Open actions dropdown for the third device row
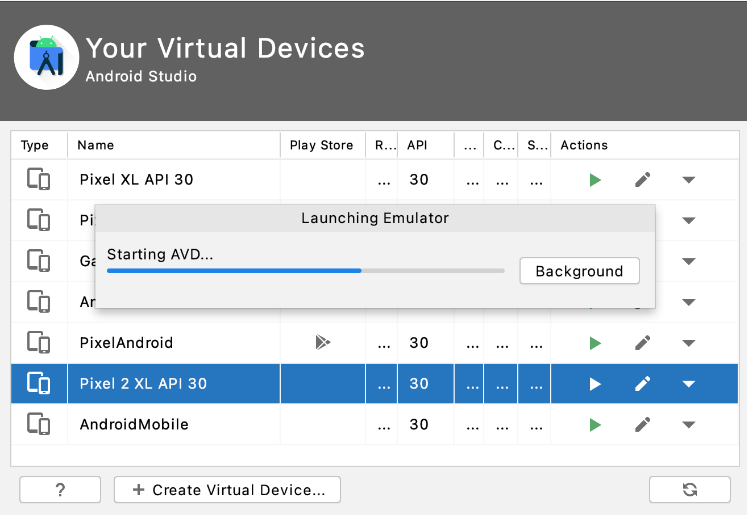Viewport: 747px width, 515px height. coord(688,262)
